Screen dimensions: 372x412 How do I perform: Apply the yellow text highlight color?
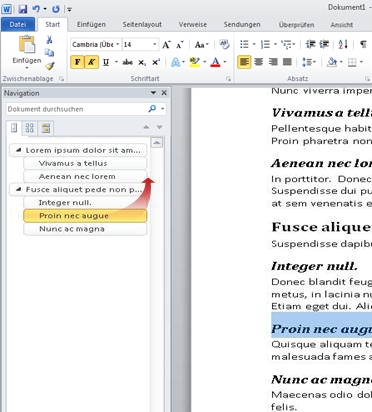tap(194, 62)
